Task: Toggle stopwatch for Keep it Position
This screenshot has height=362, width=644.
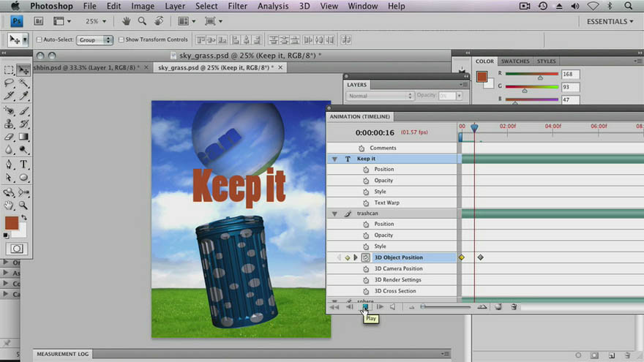Action: [366, 169]
